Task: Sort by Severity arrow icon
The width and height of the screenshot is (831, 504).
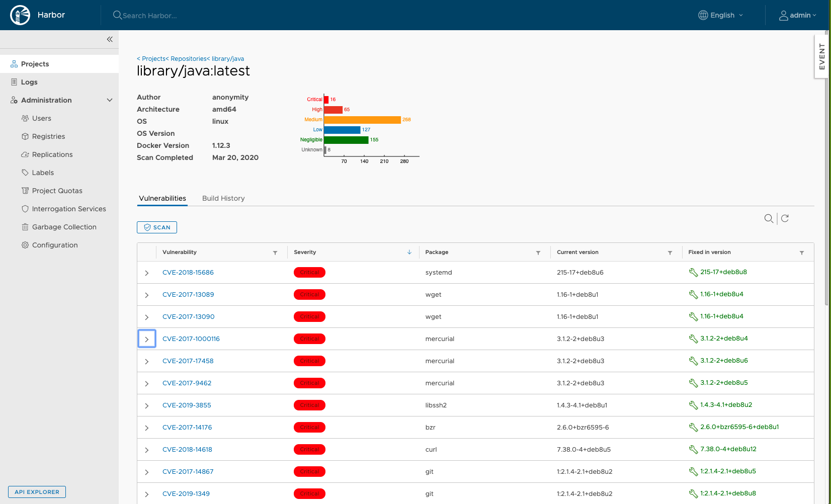Action: [409, 253]
